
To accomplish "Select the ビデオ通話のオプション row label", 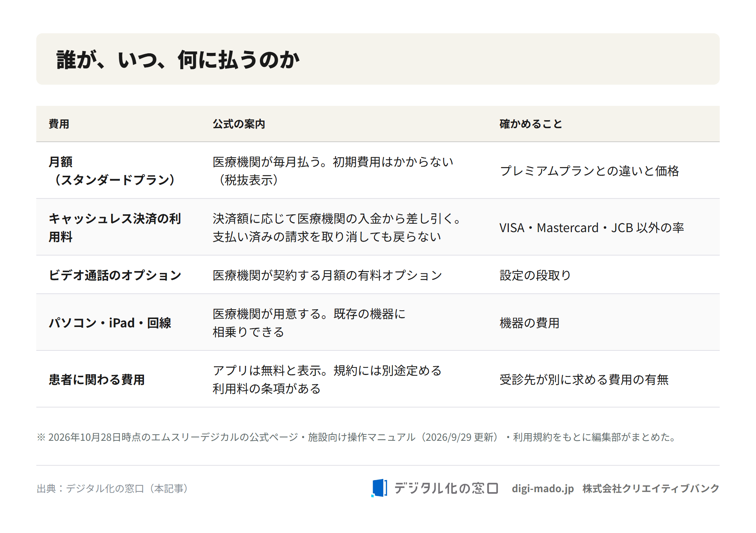I will coord(115,275).
